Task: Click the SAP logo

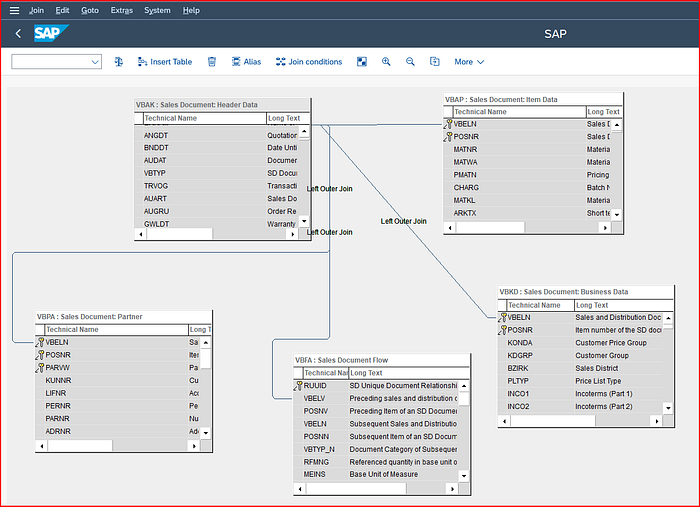Action: tap(51, 33)
